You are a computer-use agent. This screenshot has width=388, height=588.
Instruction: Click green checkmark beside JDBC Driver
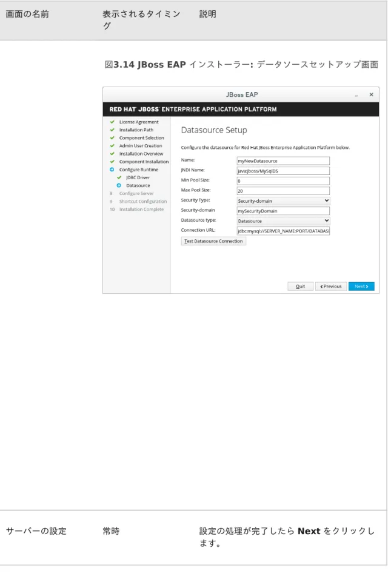pyautogui.click(x=119, y=177)
